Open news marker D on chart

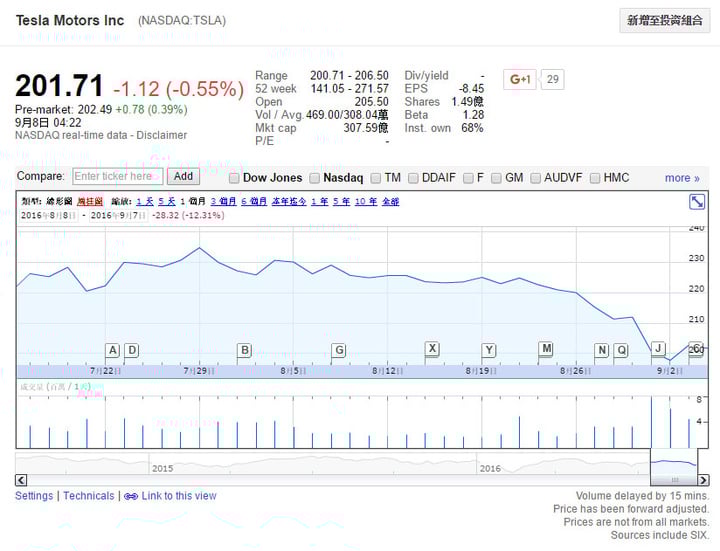tap(132, 350)
